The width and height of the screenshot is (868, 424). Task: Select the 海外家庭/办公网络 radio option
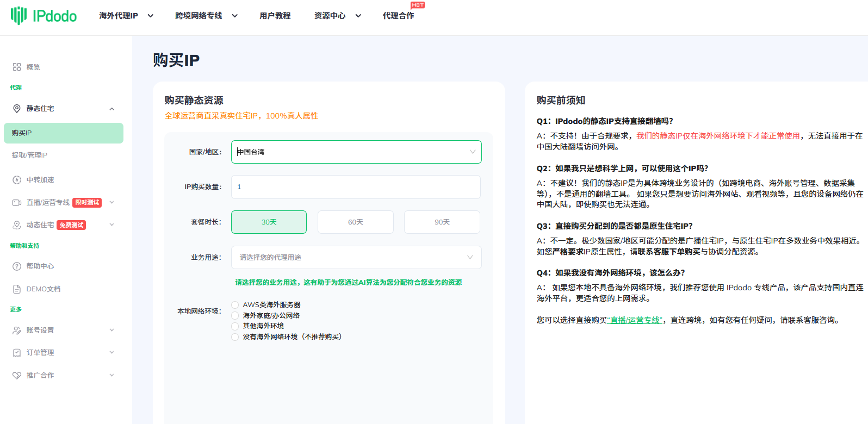coord(235,316)
